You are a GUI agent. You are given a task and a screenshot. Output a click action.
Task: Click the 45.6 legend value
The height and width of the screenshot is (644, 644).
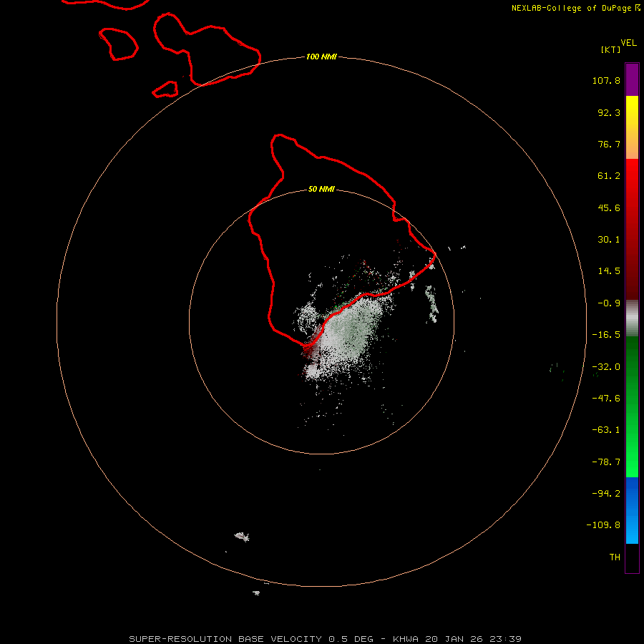pos(609,208)
